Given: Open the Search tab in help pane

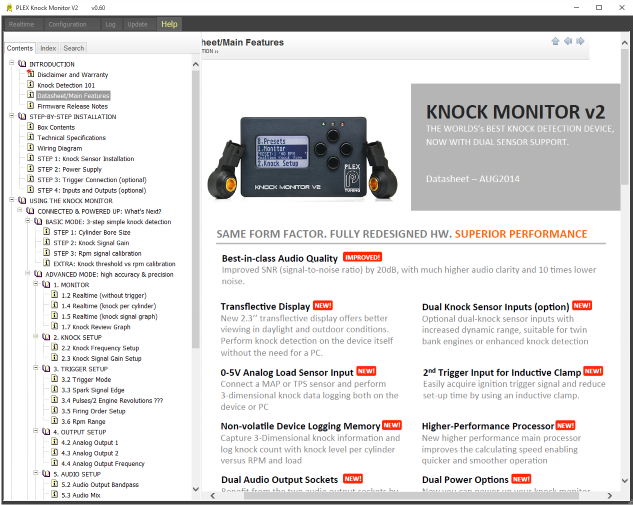Looking at the screenshot, I should (74, 48).
